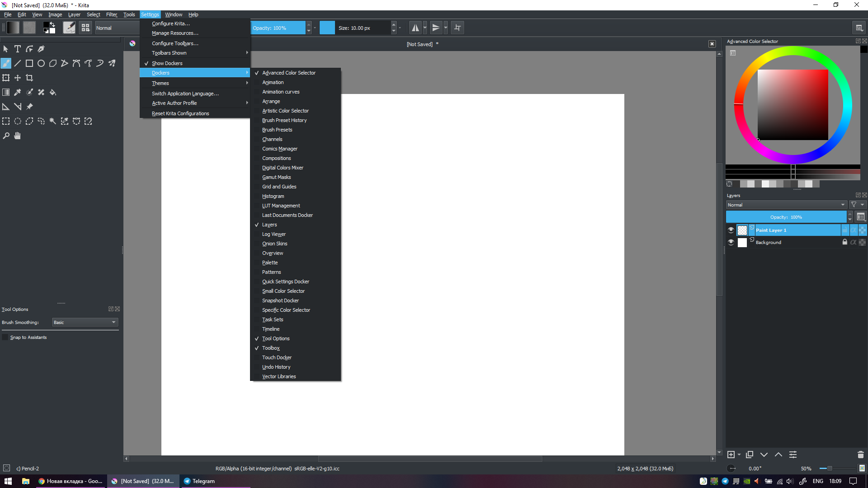Viewport: 868px width, 488px height.
Task: Uncheck Advanced Color Selector docker
Action: point(295,73)
